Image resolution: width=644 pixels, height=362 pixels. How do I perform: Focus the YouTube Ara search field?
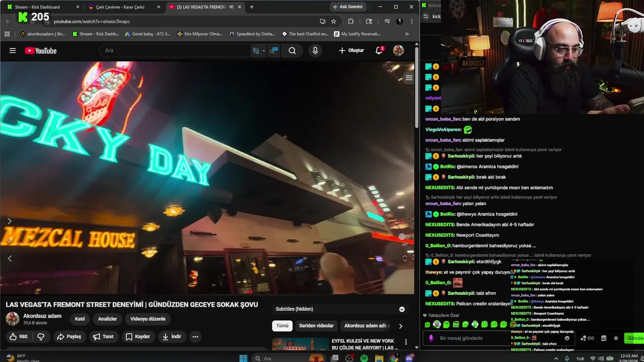[x=176, y=51]
